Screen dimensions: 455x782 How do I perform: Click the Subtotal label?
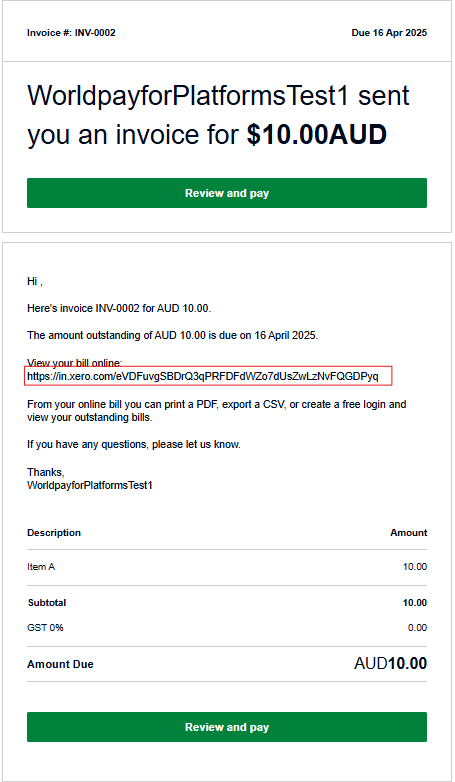click(x=47, y=603)
